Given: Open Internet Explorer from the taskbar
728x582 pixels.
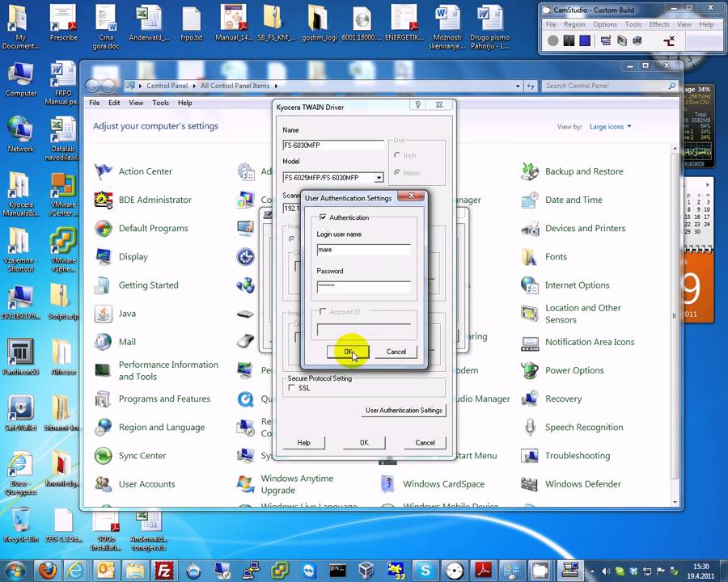Looking at the screenshot, I should click(77, 571).
